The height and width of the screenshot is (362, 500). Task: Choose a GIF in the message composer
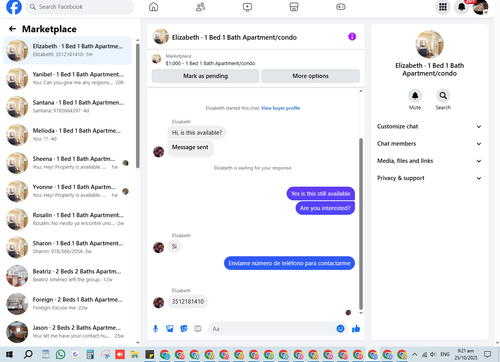tap(198, 329)
